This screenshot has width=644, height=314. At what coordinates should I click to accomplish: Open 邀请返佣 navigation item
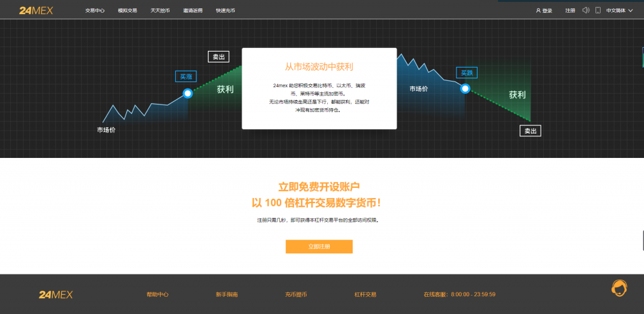coord(193,11)
